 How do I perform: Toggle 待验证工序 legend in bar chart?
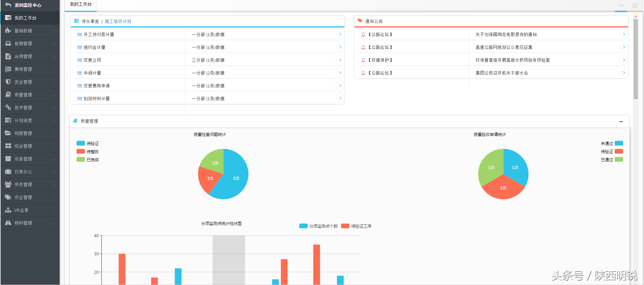point(356,226)
